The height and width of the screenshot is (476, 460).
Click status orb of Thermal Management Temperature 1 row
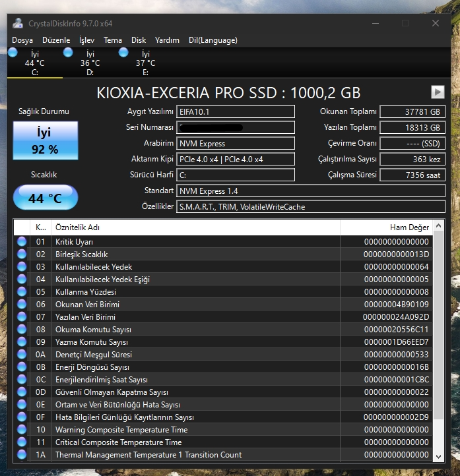22,454
